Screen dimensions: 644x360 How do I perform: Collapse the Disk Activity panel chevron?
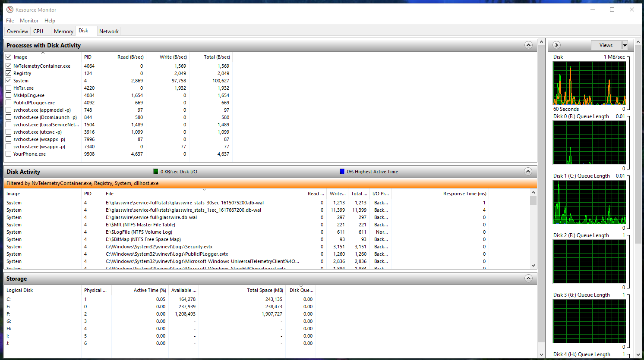click(528, 172)
